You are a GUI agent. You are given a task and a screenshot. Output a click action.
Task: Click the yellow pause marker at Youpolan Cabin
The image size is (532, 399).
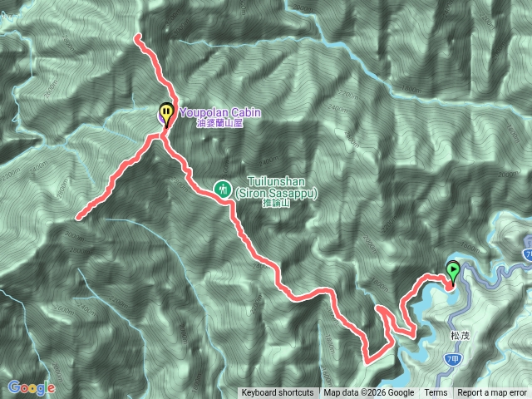[166, 114]
